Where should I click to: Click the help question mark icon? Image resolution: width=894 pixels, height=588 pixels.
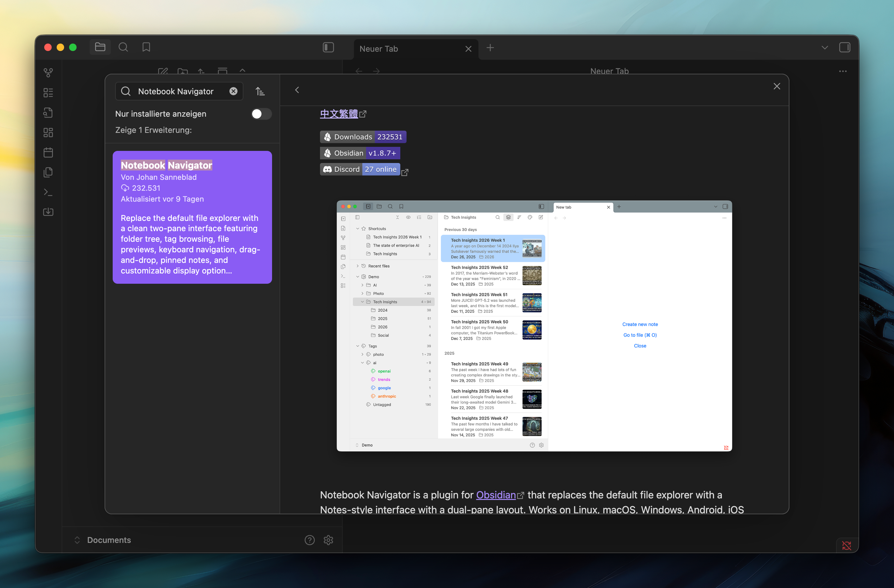click(309, 540)
